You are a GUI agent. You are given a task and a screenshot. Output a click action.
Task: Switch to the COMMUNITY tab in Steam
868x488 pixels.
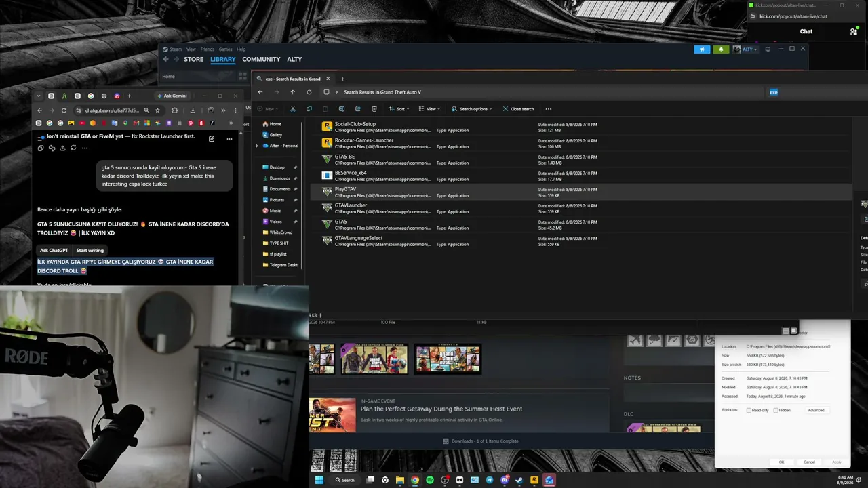coord(261,60)
